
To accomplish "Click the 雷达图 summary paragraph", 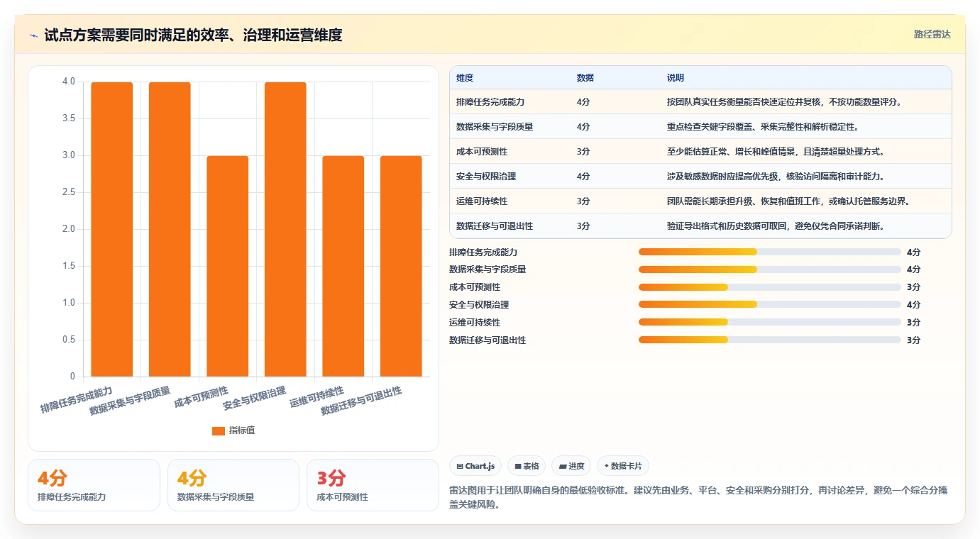I will coord(698,496).
